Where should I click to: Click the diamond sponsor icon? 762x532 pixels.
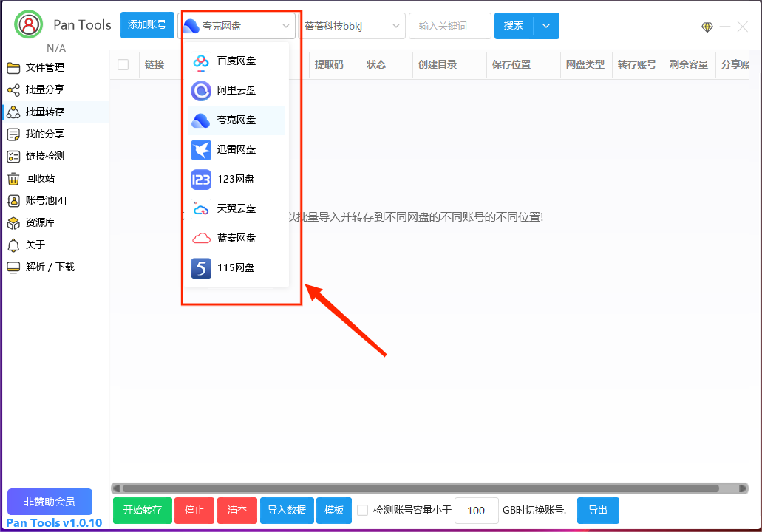707,27
